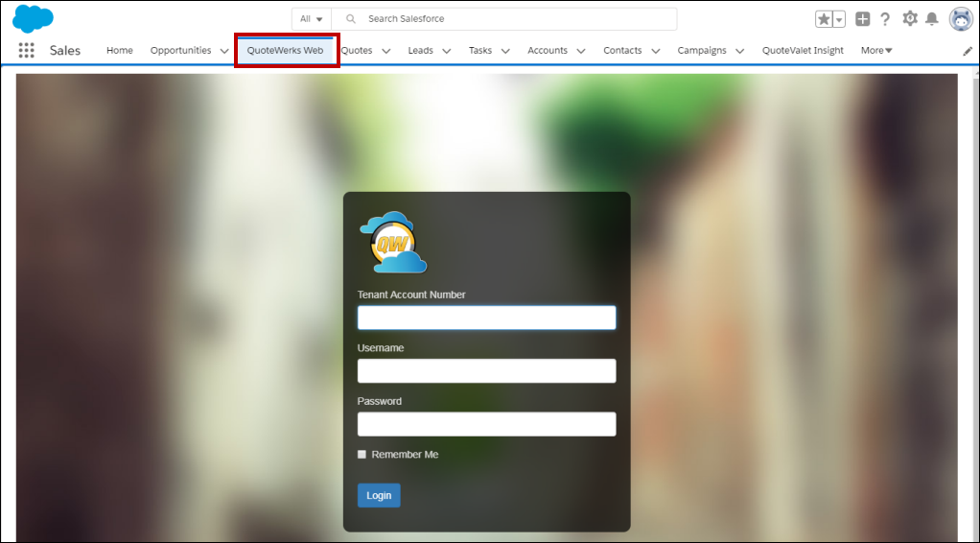The height and width of the screenshot is (543, 980).
Task: Open the App Launcher grid icon
Action: tap(26, 51)
